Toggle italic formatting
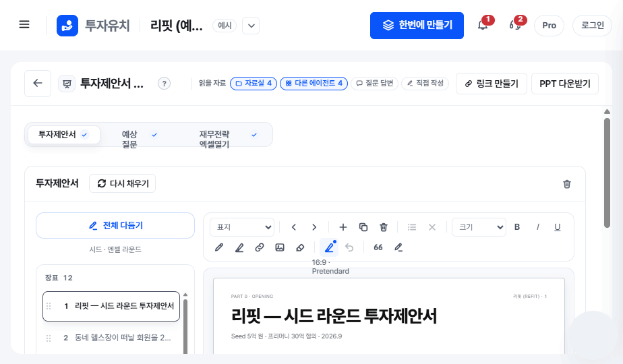Screen dimensions: 623x364 pyautogui.click(x=537, y=227)
